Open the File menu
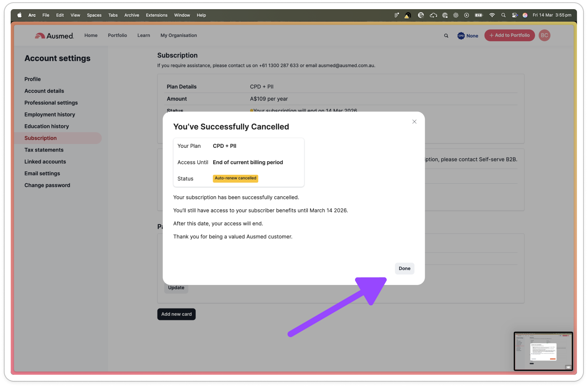This screenshot has height=387, width=588. [46, 15]
